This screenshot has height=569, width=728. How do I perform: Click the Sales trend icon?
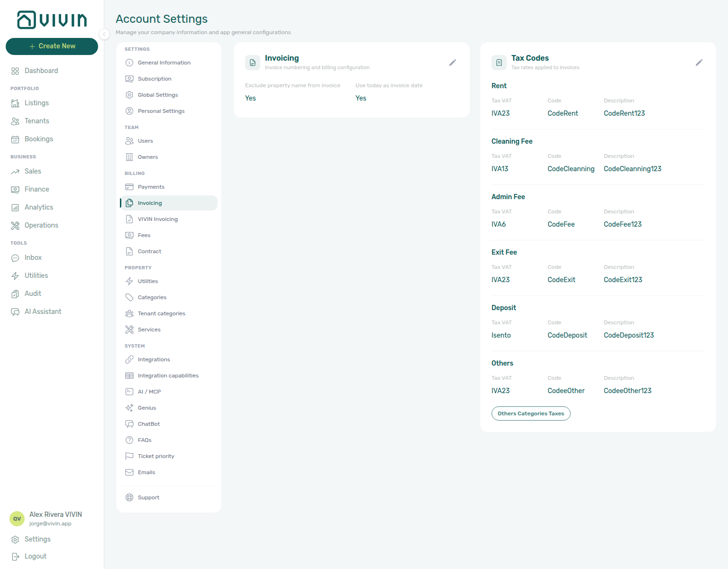click(x=15, y=172)
